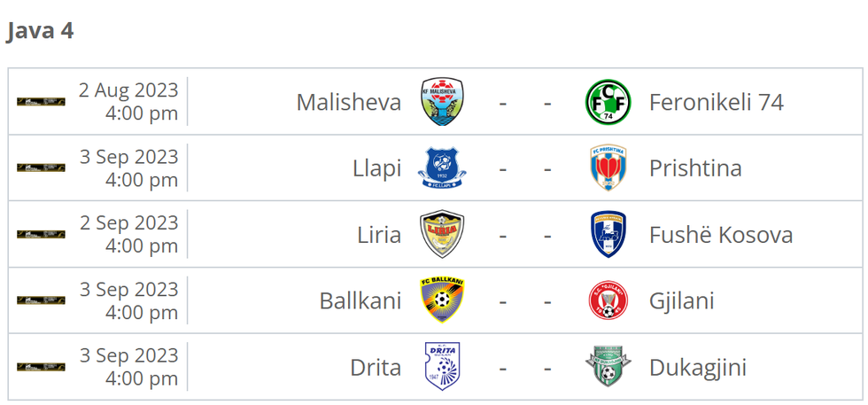Click the 2 Aug 2023 match date
This screenshot has width=868, height=405.
[128, 90]
